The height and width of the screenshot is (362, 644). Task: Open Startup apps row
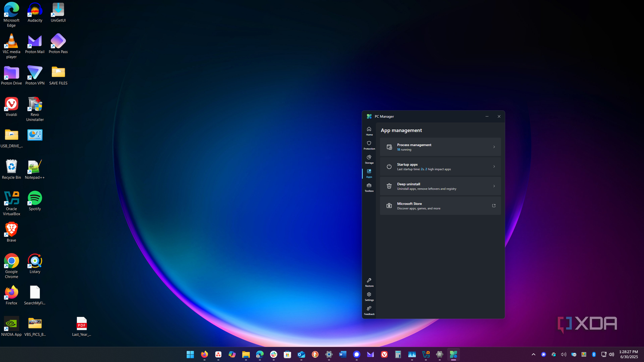coord(440,166)
